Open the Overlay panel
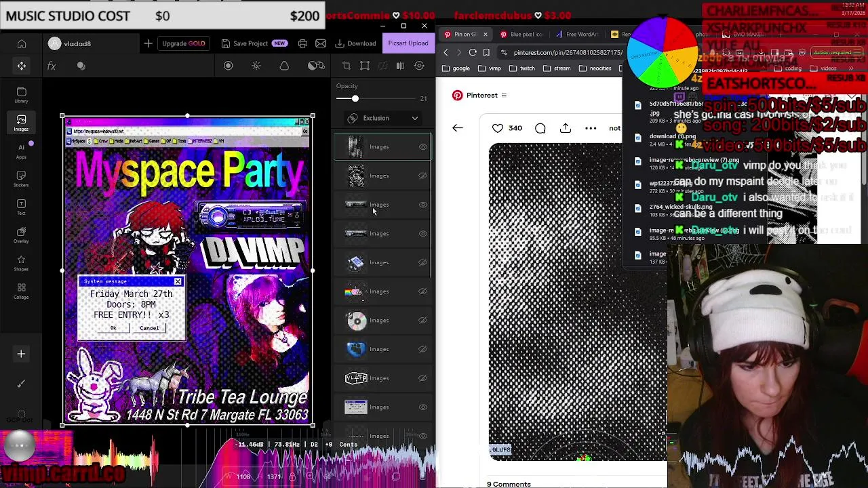The width and height of the screenshot is (868, 488). pos(22,235)
